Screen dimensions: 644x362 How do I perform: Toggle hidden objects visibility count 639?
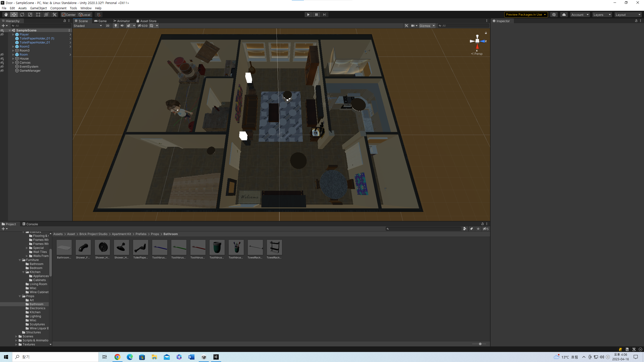pos(143,26)
